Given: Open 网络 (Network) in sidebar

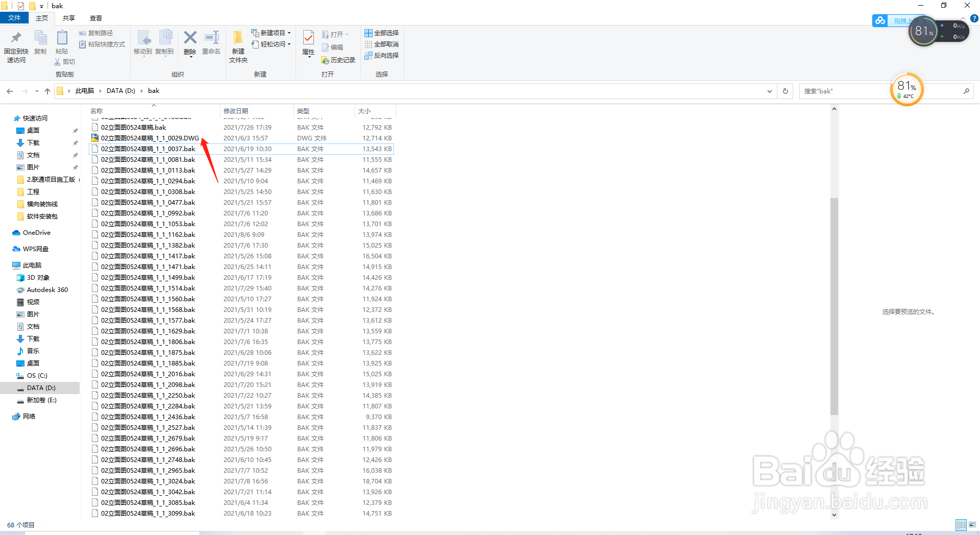Looking at the screenshot, I should 29,417.
